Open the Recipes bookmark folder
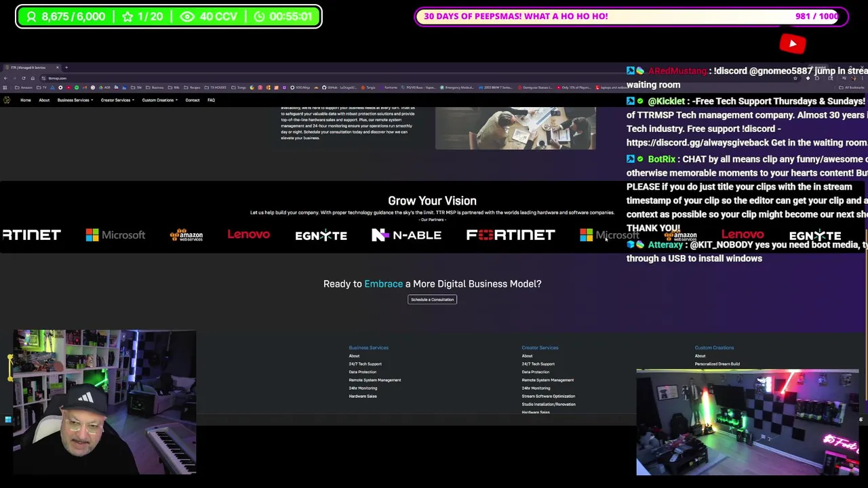The width and height of the screenshot is (868, 488). click(x=192, y=87)
